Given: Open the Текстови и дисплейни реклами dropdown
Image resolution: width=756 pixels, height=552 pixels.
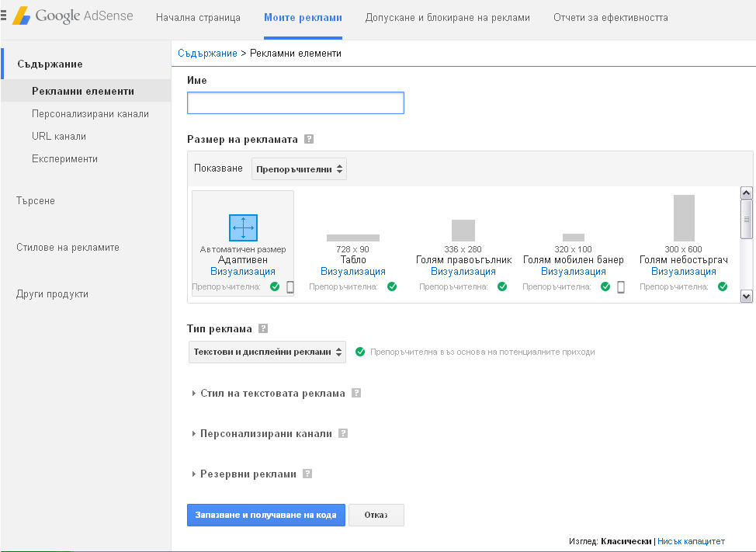Looking at the screenshot, I should (x=267, y=352).
